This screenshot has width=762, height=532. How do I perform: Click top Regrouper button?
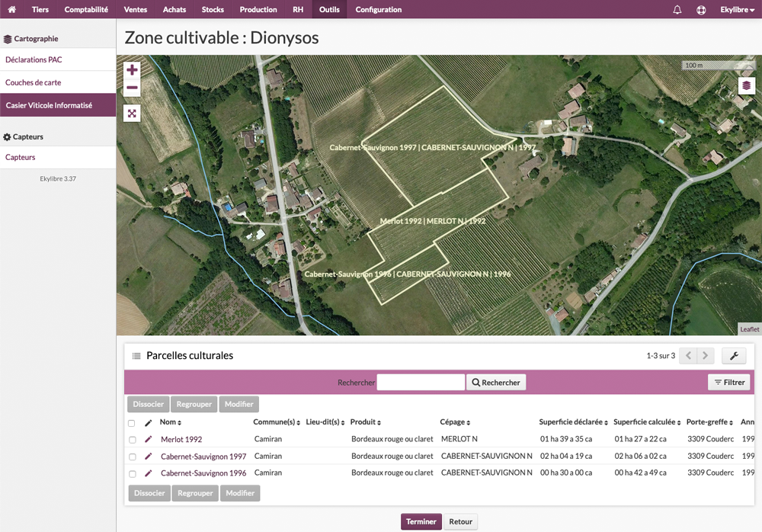[x=194, y=404]
